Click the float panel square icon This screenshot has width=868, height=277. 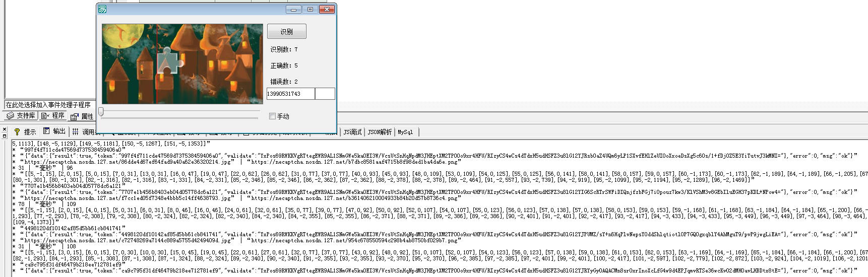5,136
